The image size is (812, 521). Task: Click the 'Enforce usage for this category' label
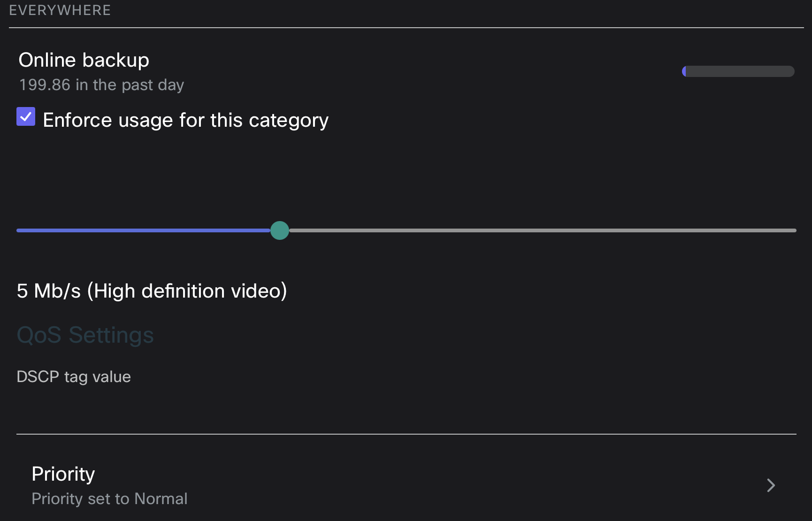tap(185, 120)
